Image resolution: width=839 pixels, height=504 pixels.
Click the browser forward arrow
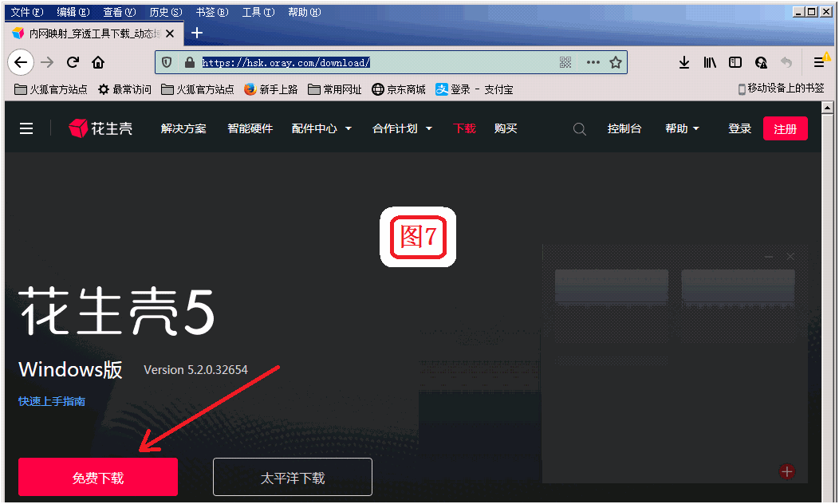coord(47,62)
